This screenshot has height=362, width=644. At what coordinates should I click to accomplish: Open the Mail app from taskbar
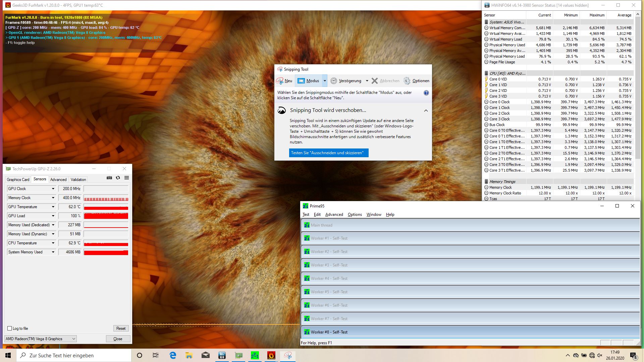click(206, 355)
